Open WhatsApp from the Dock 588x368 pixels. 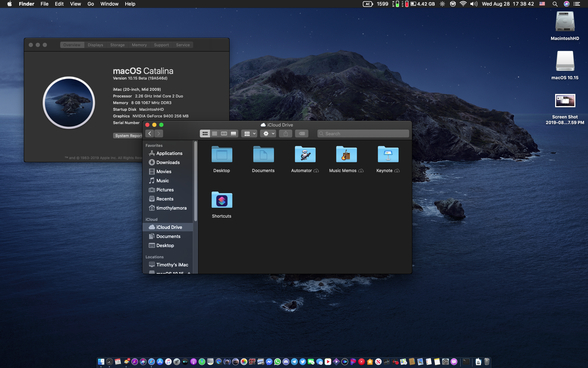coord(278,362)
